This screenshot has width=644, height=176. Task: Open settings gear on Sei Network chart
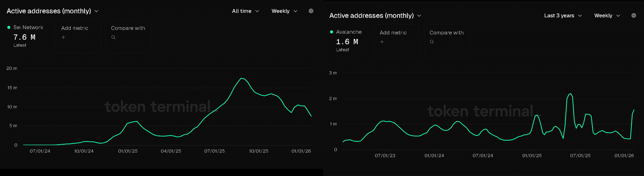click(311, 11)
